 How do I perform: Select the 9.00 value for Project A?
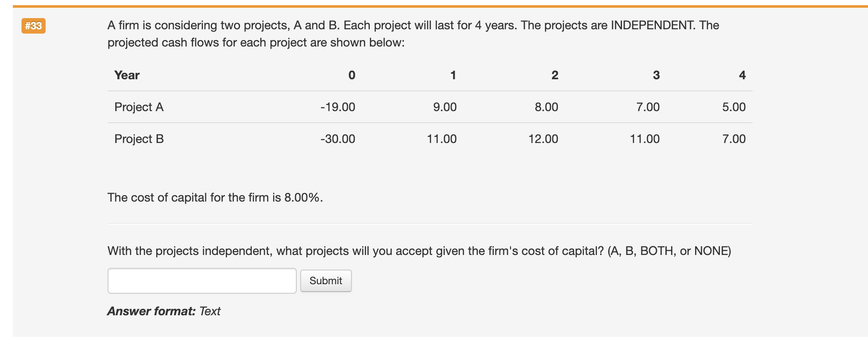pos(445,107)
